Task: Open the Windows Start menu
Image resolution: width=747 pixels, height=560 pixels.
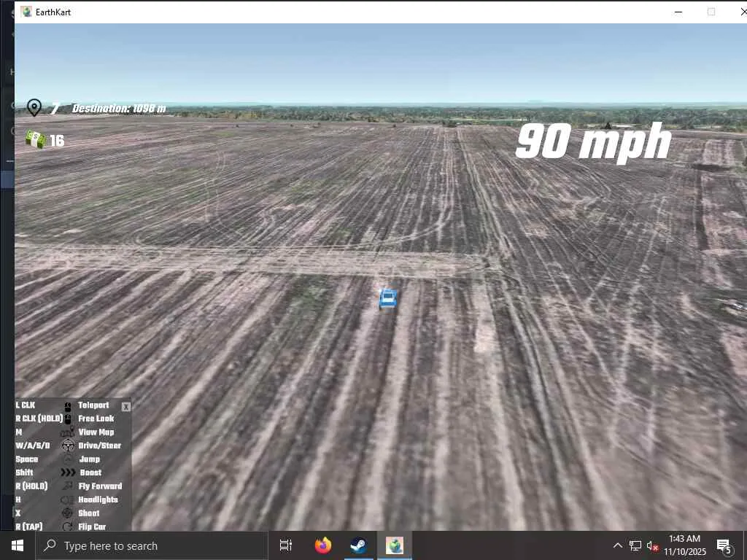Action: pyautogui.click(x=18, y=545)
